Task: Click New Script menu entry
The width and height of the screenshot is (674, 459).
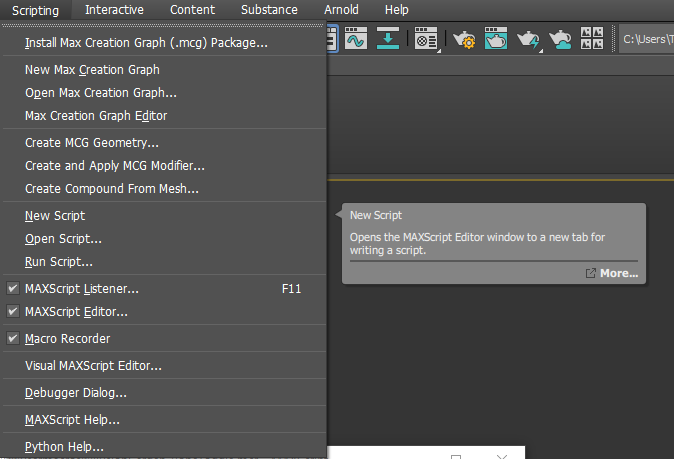Action: [x=164, y=216]
